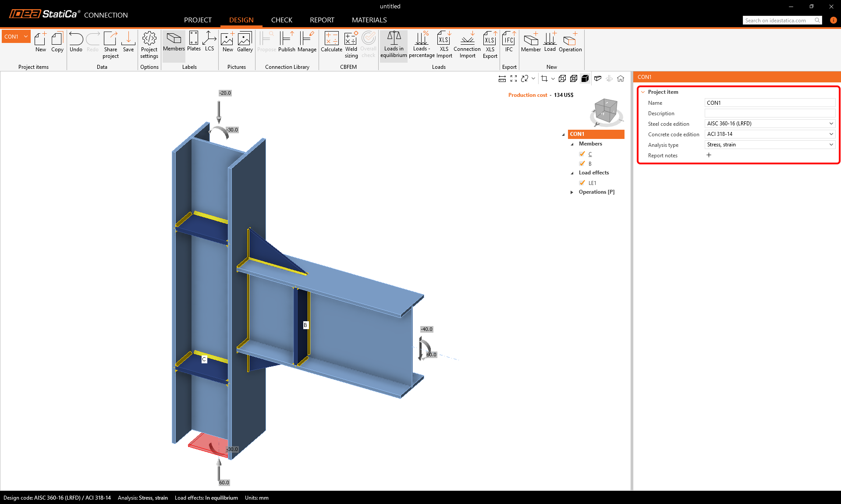Uncheck member C checkbox in tree
Viewport: 841px width, 504px height.
(x=582, y=154)
